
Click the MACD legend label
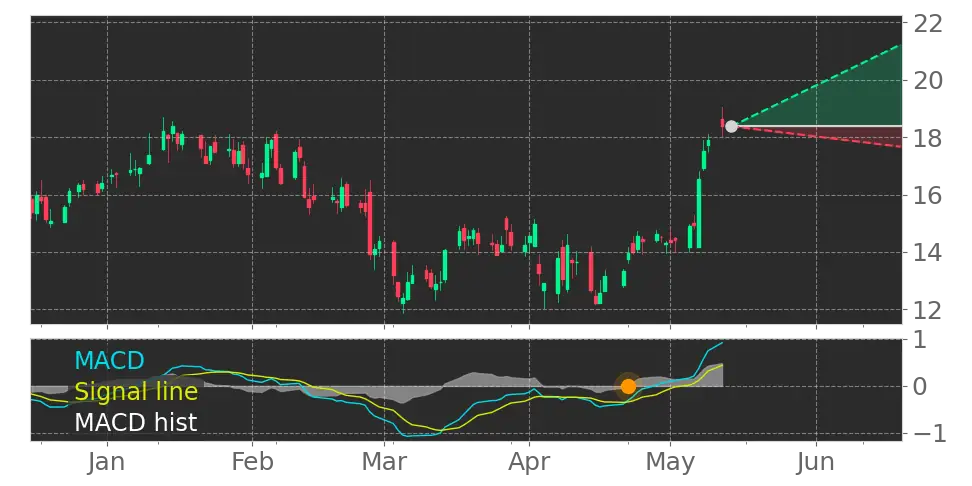click(109, 360)
